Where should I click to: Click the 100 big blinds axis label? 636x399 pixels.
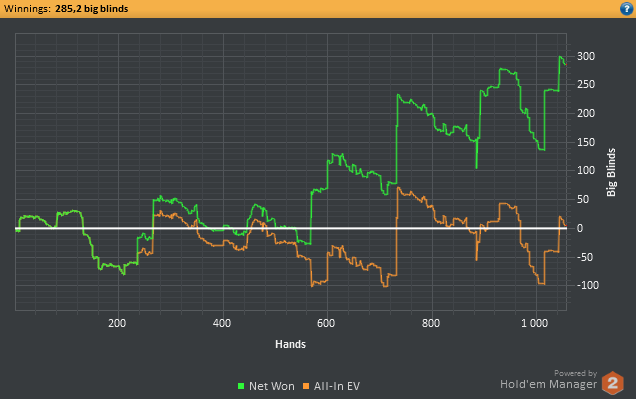point(586,170)
